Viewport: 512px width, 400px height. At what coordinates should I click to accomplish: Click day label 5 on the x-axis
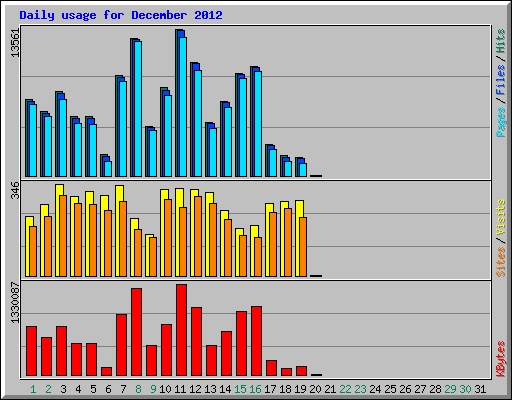pos(93,389)
